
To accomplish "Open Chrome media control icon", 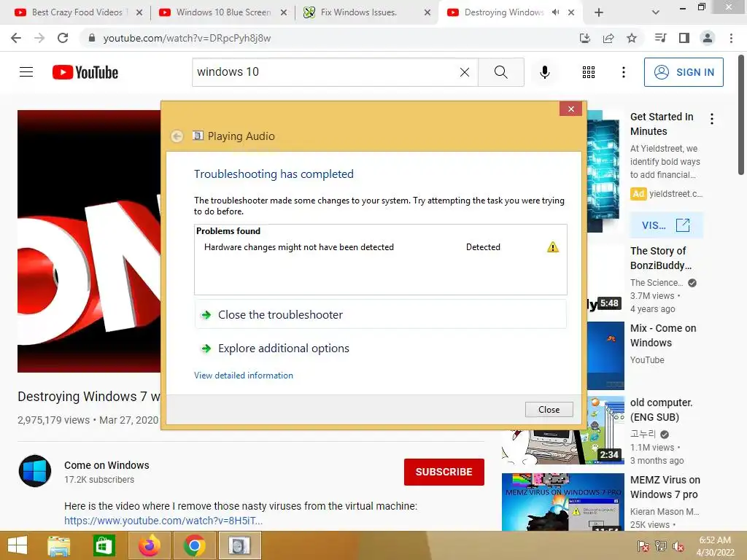I will pos(661,38).
